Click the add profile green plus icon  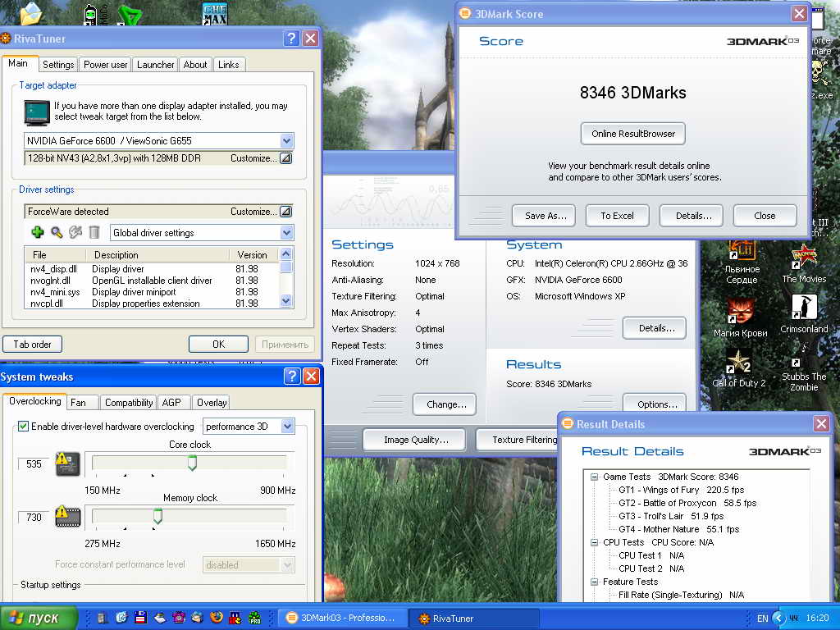(38, 232)
